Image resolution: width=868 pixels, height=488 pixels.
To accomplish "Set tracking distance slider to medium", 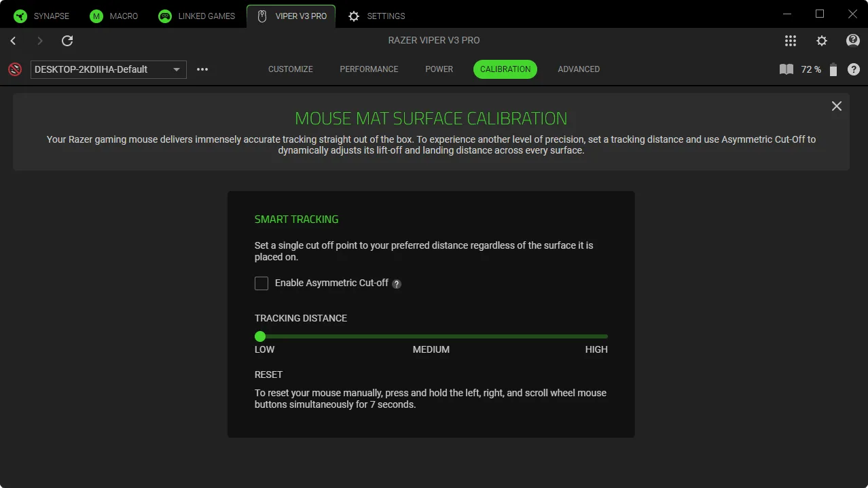I will pos(431,336).
